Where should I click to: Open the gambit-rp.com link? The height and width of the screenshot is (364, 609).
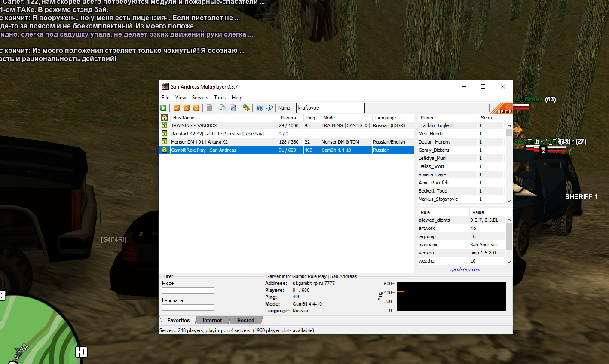point(465,270)
